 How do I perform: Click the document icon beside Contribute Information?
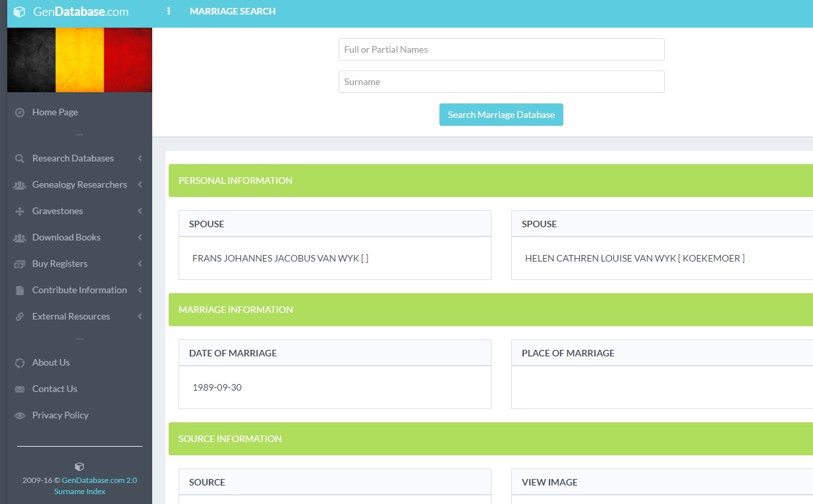pos(20,291)
